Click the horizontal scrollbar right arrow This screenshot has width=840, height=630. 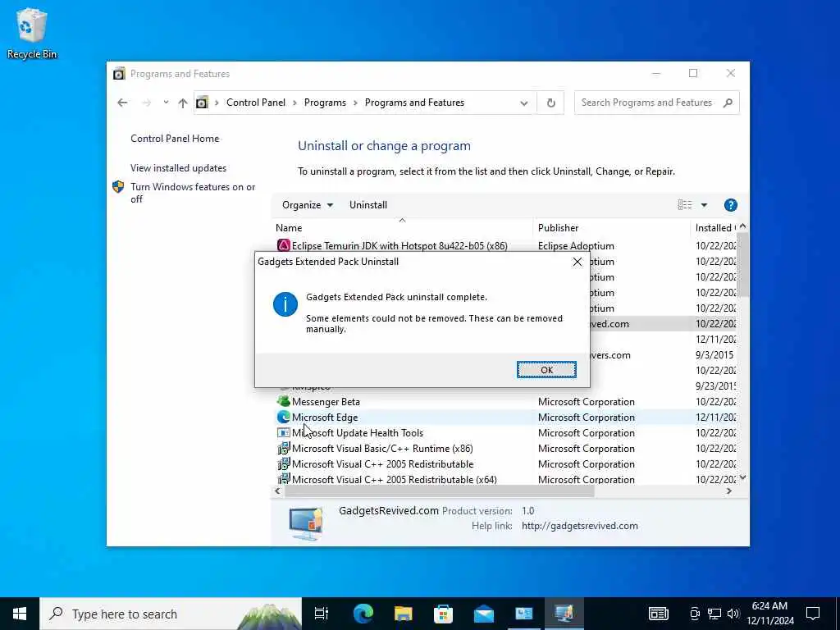pos(729,491)
